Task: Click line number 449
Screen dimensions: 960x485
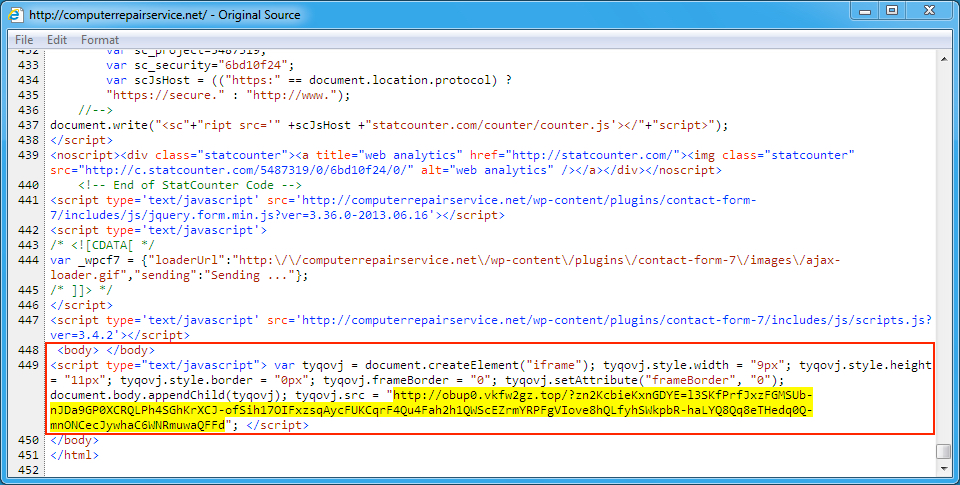Action: coord(28,365)
